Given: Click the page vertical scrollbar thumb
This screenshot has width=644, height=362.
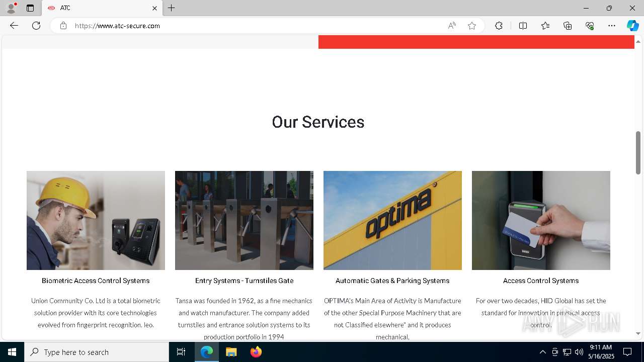Looking at the screenshot, I should [638, 153].
